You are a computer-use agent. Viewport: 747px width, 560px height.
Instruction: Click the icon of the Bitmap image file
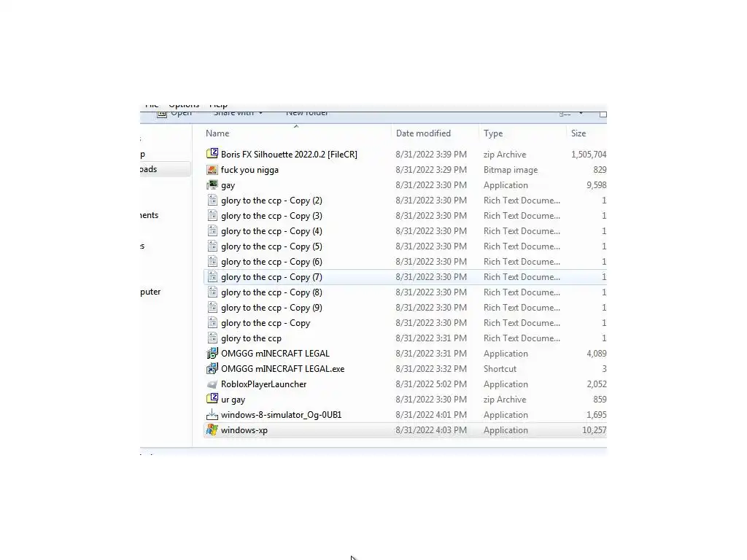click(x=212, y=169)
